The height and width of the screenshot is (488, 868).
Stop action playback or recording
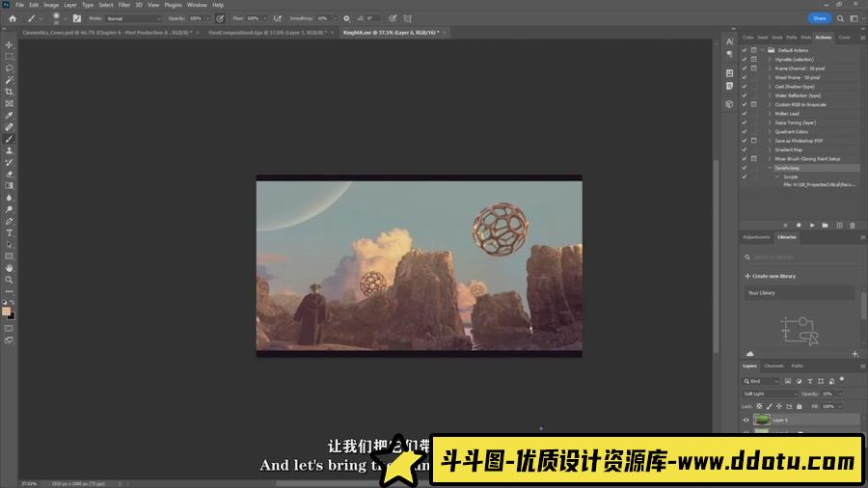tap(785, 225)
